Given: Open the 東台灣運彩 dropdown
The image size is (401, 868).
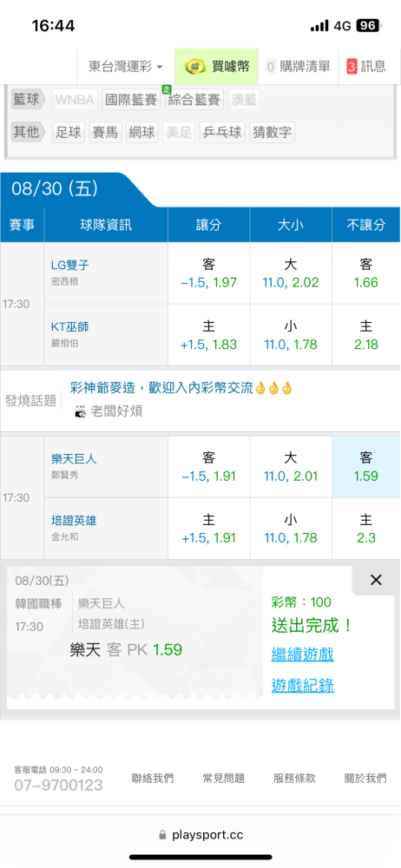Looking at the screenshot, I should click(x=126, y=67).
